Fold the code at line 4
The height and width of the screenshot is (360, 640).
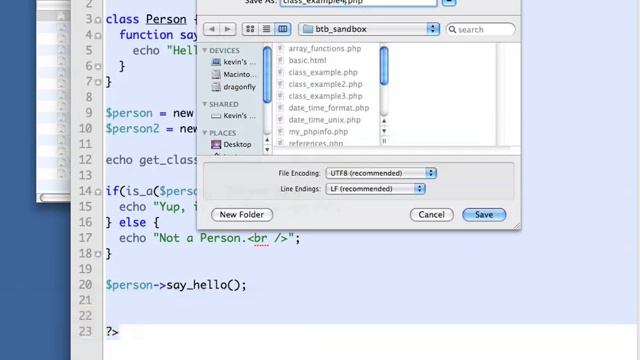pyautogui.click(x=98, y=36)
